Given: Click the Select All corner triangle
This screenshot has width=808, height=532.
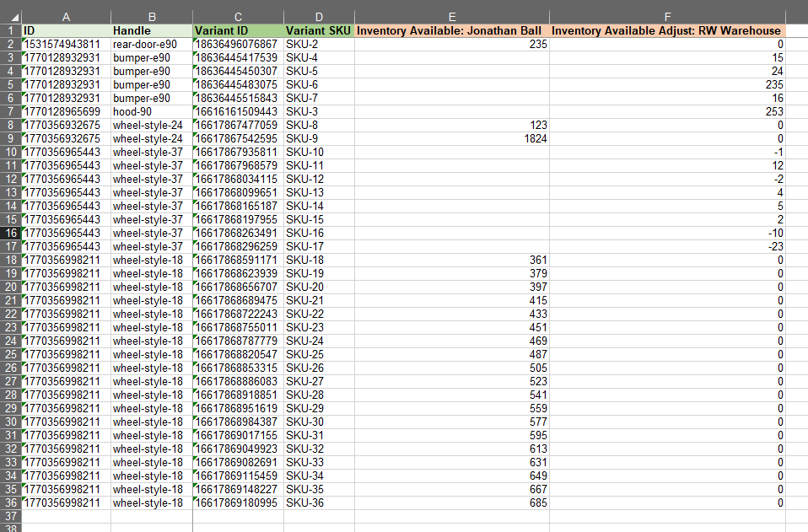Looking at the screenshot, I should coord(10,17).
